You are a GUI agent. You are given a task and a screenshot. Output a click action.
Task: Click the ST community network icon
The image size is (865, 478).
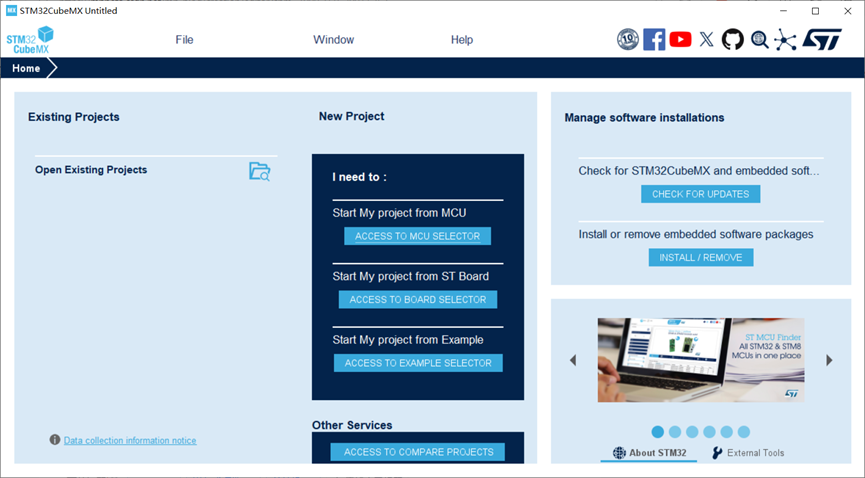[x=785, y=40]
